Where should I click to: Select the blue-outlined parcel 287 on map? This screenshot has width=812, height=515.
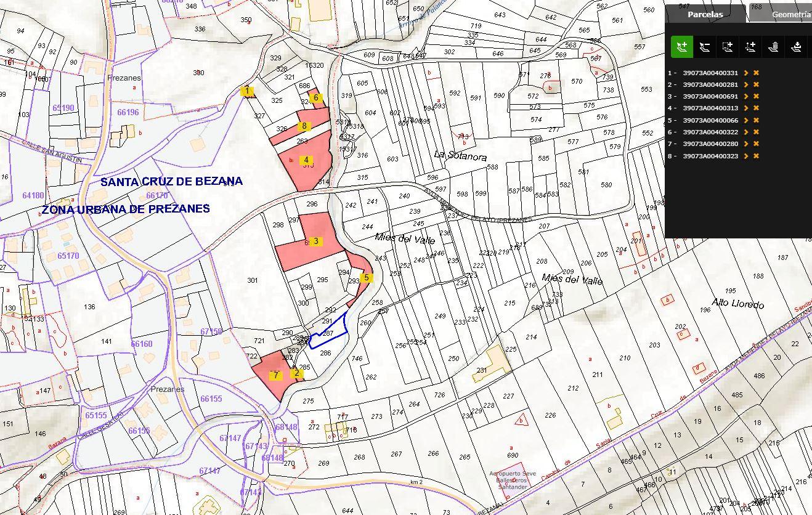click(329, 335)
